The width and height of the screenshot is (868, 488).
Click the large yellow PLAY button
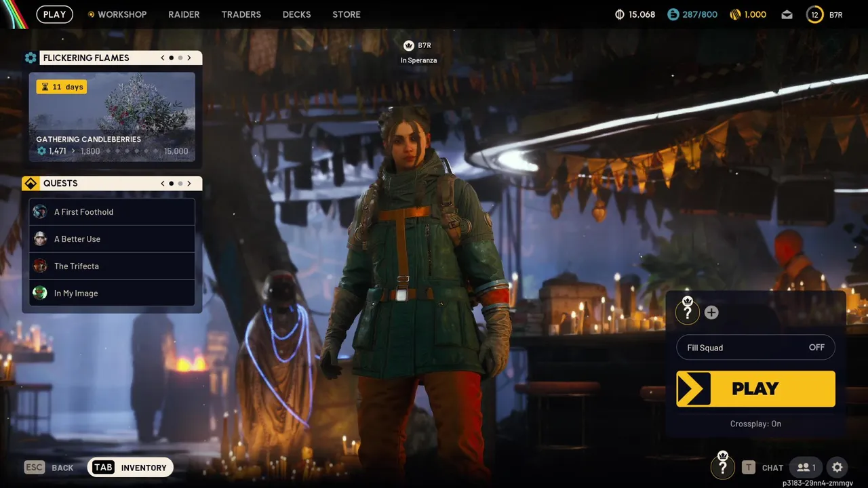click(755, 388)
